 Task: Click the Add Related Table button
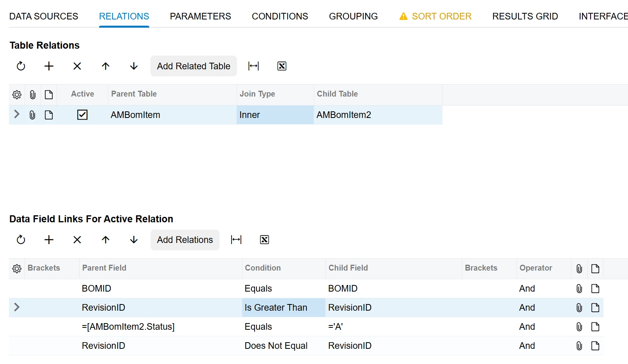click(193, 66)
